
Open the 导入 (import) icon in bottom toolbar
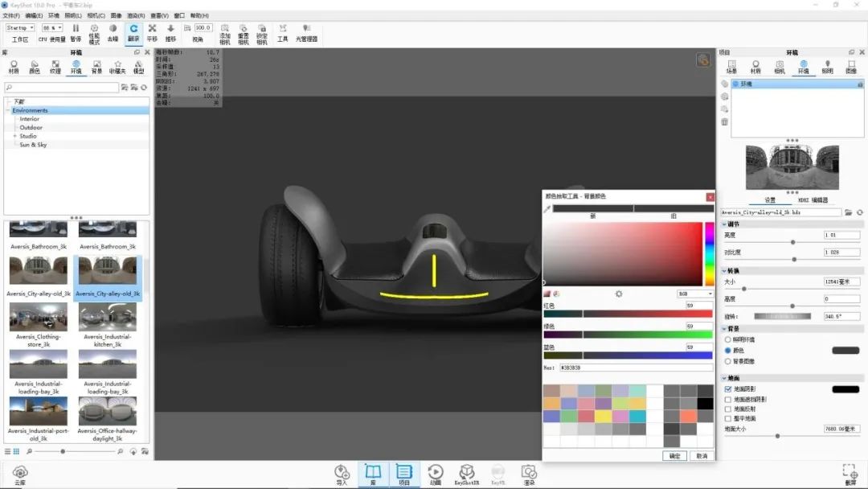(342, 473)
